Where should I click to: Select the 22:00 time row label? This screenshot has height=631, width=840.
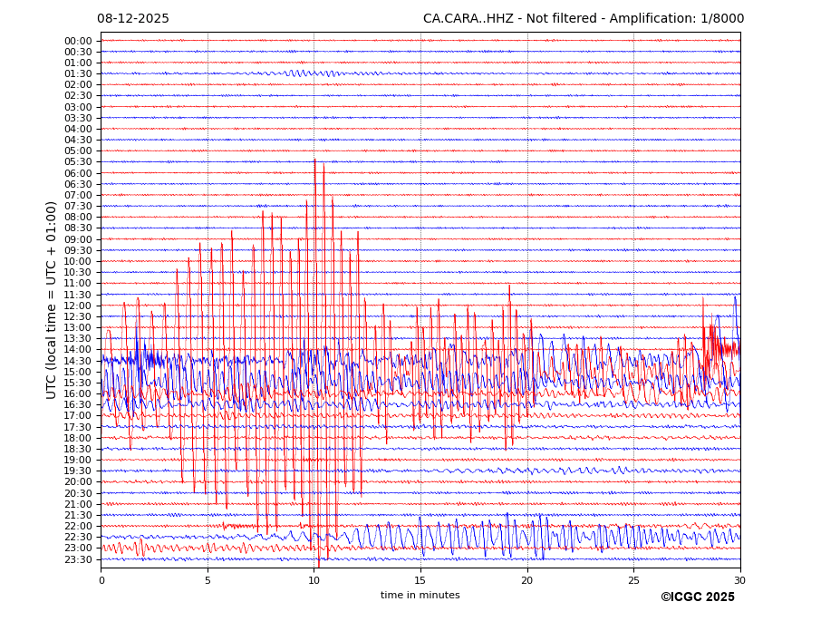(x=78, y=526)
